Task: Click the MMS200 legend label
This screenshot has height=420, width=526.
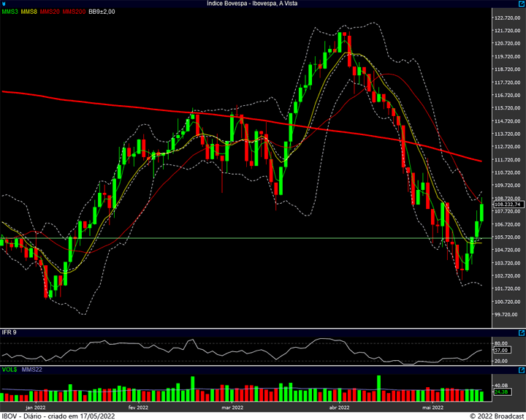Action: (x=74, y=12)
